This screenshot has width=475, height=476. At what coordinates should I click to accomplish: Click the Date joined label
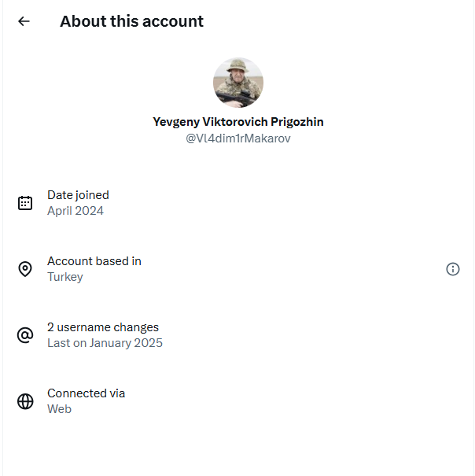coord(78,195)
